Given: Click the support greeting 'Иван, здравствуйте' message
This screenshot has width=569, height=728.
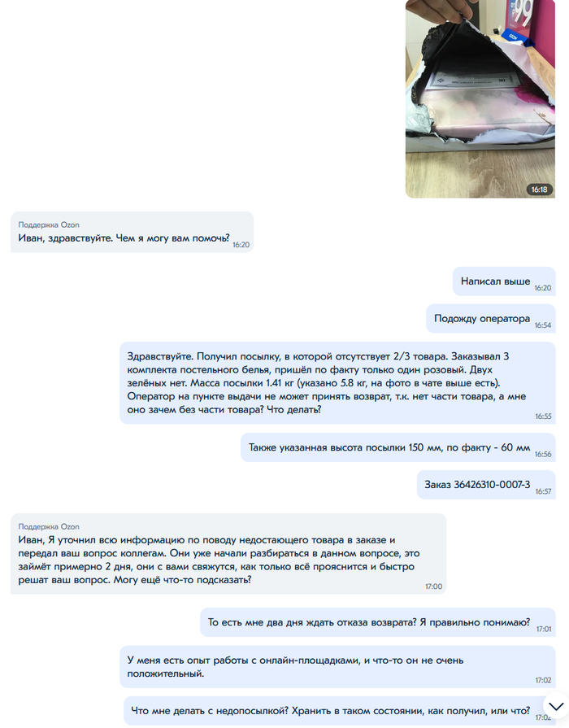Looking at the screenshot, I should point(132,232).
